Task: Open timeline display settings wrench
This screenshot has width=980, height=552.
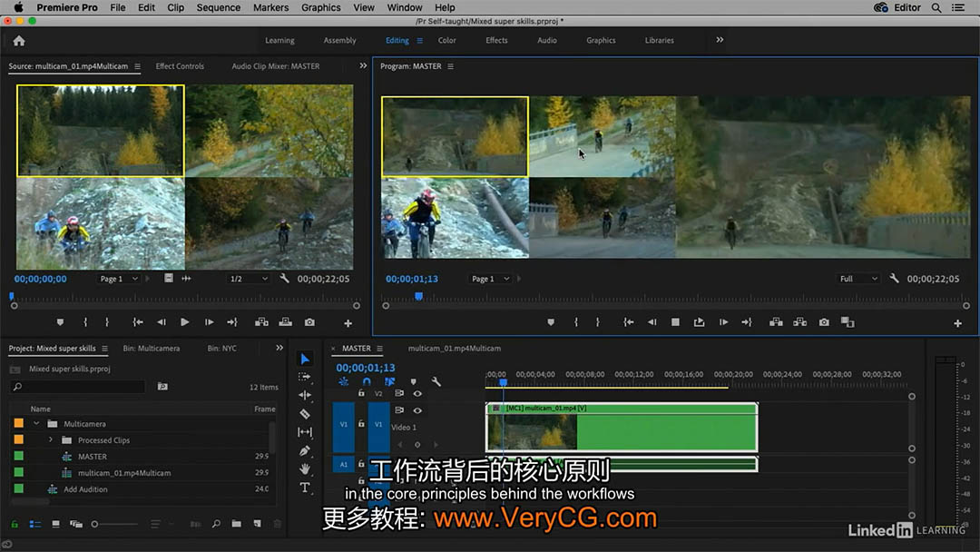Action: click(x=436, y=381)
